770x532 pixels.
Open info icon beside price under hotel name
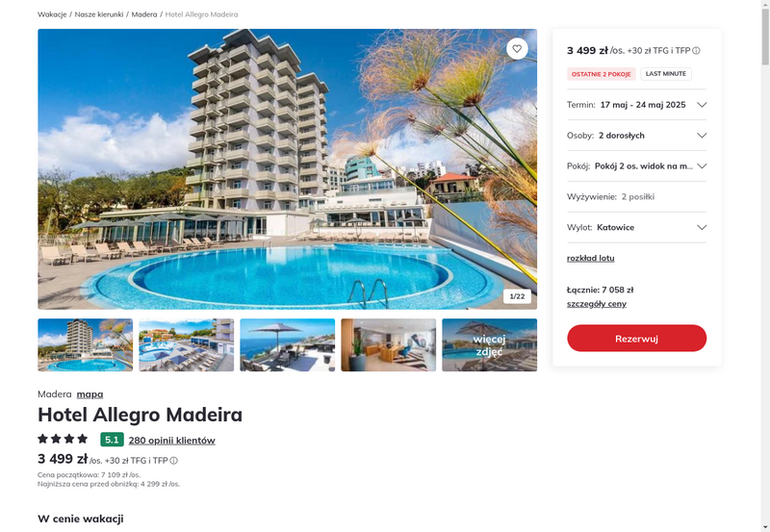(174, 461)
